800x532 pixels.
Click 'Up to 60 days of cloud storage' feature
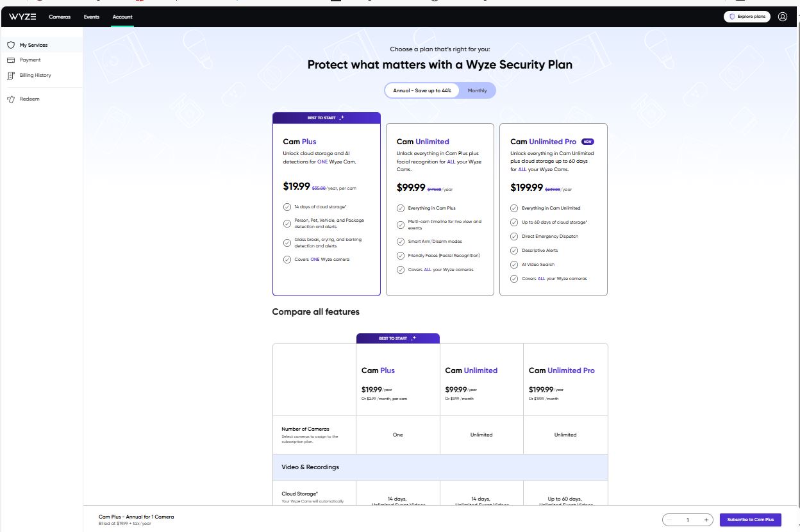[x=554, y=222]
